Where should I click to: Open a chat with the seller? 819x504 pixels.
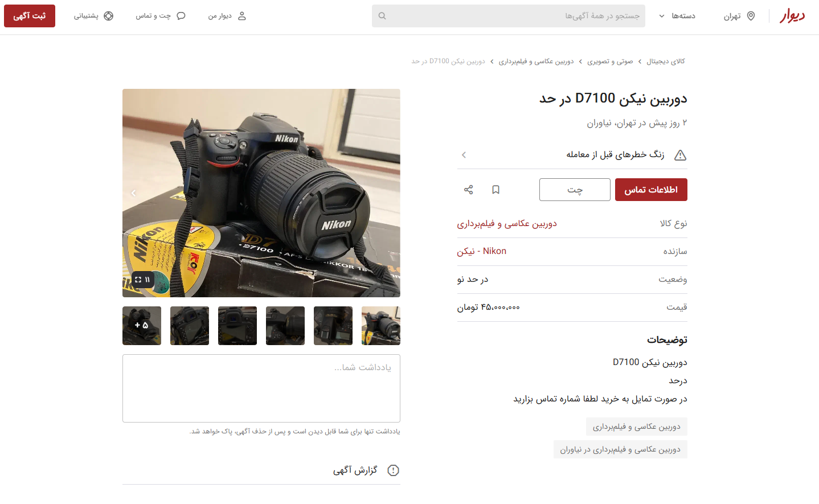(575, 189)
